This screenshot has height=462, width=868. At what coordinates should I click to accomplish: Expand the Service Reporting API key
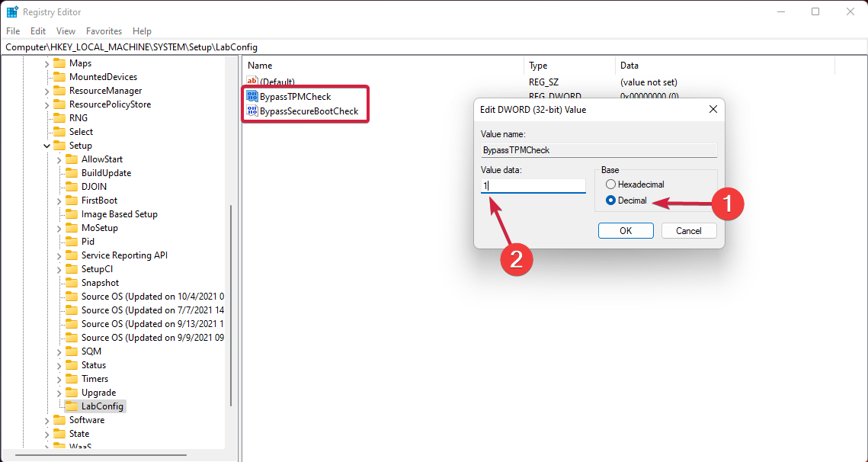coord(59,255)
